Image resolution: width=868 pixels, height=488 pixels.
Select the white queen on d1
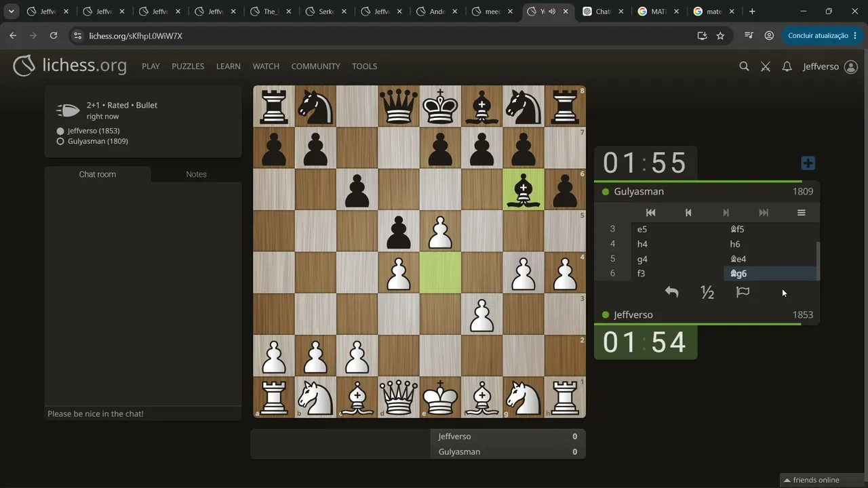pyautogui.click(x=399, y=397)
